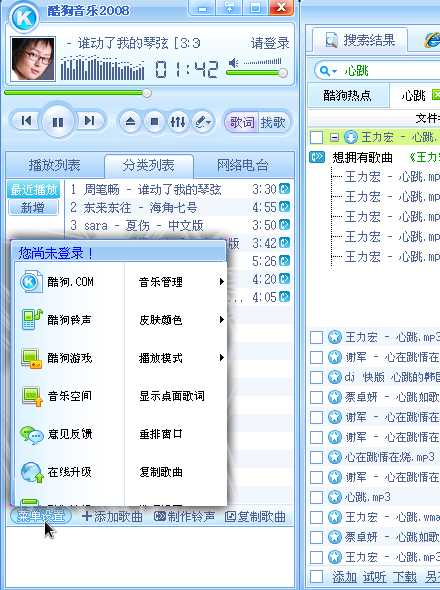Image resolution: width=440 pixels, height=590 pixels.
Task: Click the icon beside 想拥有歌曲
Action: pos(317,157)
